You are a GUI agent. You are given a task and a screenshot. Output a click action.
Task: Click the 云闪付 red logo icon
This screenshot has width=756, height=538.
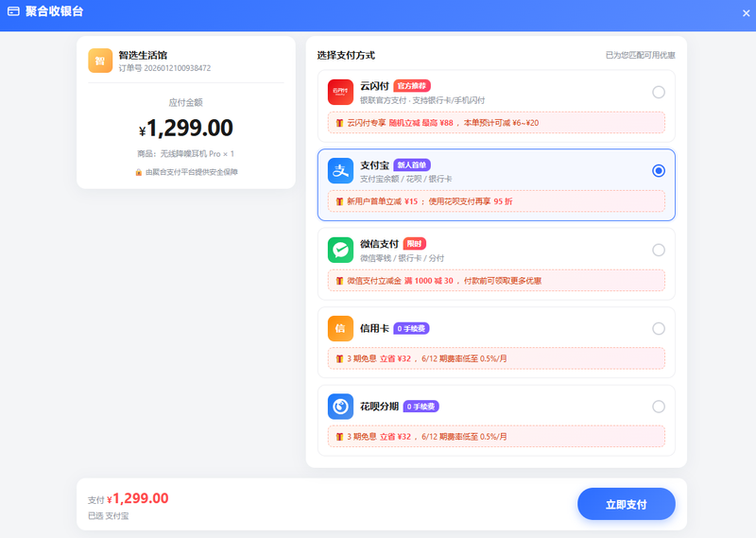[340, 92]
